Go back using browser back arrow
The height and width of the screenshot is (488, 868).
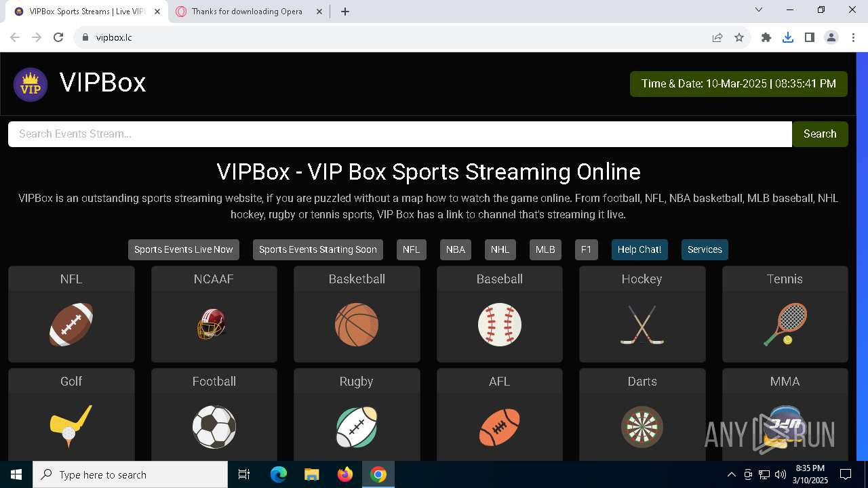tap(15, 37)
